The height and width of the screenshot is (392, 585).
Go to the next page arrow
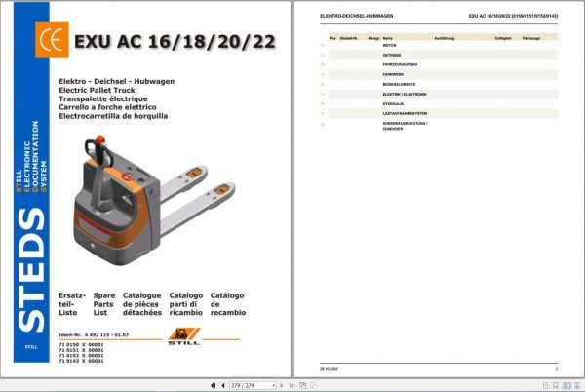(282, 385)
